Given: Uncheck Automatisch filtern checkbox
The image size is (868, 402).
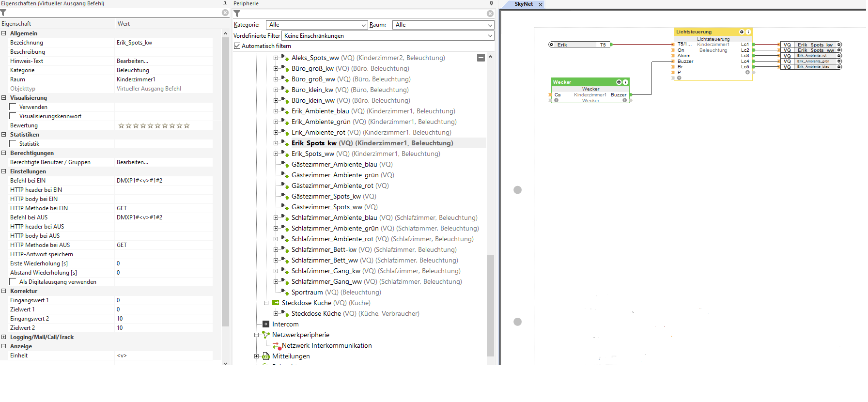Looking at the screenshot, I should (237, 46).
